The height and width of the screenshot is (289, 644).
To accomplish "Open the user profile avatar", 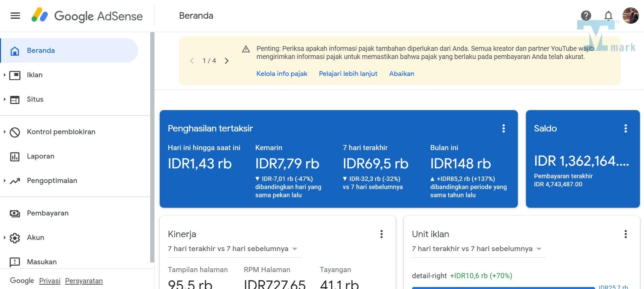I will 630,16.
